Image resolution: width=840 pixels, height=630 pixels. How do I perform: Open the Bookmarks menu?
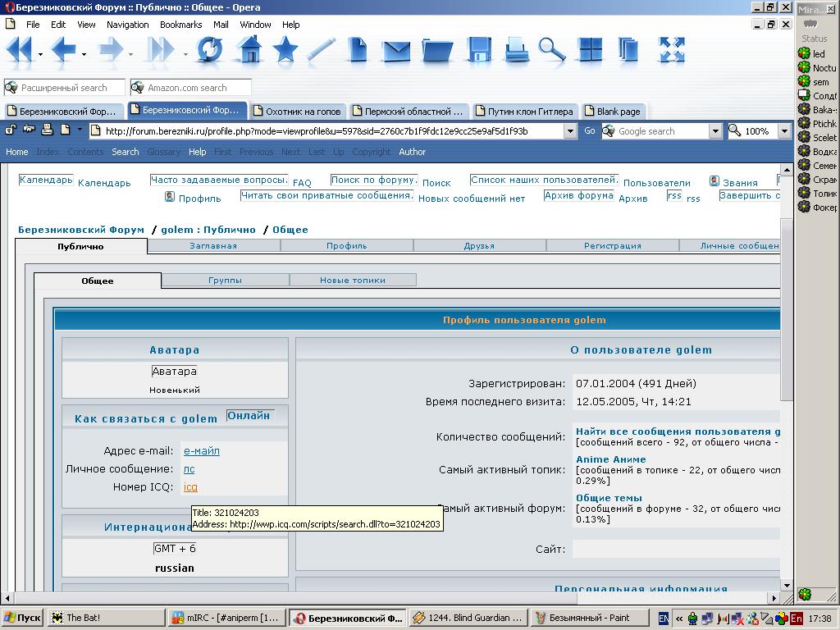click(x=180, y=25)
